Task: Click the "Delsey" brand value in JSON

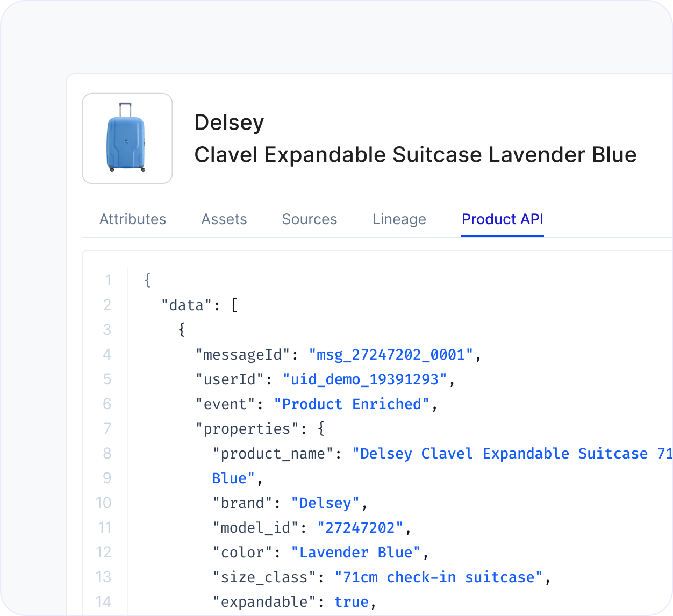Action: point(325,503)
